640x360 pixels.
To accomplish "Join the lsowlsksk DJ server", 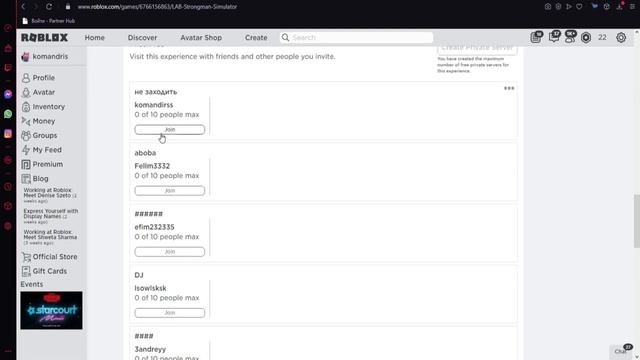I will coord(170,313).
